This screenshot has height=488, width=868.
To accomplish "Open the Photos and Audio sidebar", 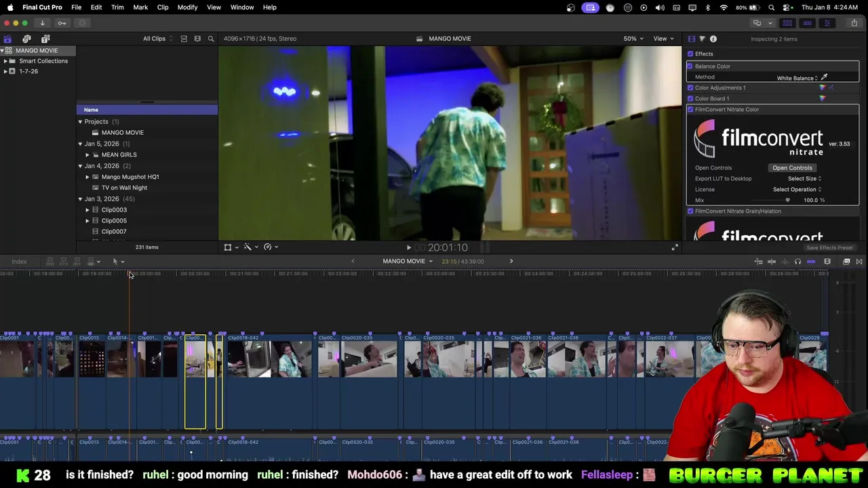I will click(x=26, y=39).
